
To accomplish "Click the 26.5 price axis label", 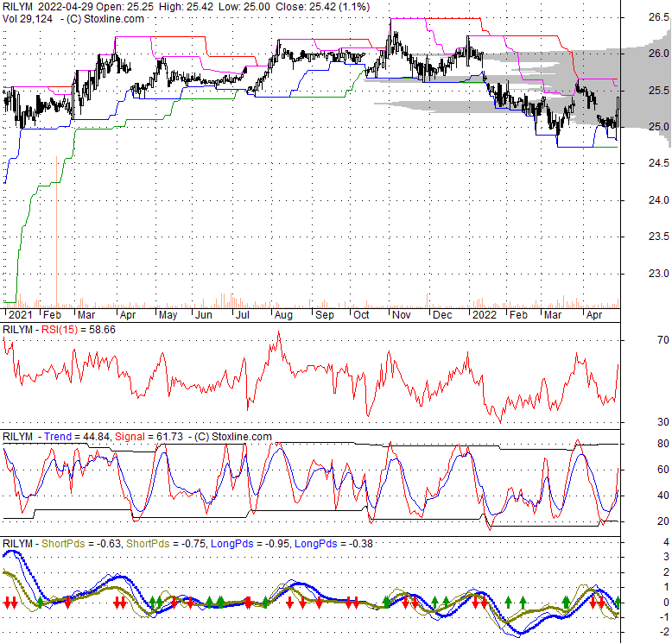I will click(x=659, y=17).
